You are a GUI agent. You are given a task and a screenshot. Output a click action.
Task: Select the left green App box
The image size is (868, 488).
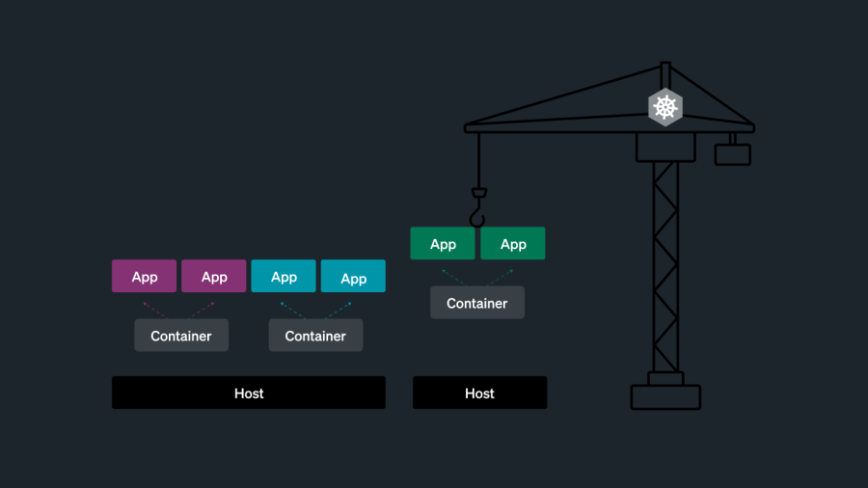[x=443, y=244]
